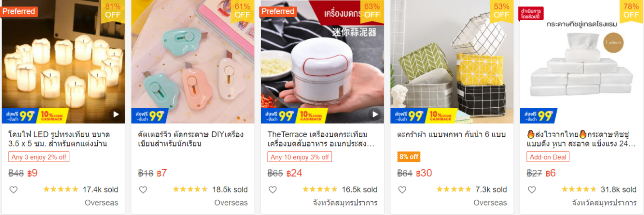The width and height of the screenshot is (644, 215).
Task: Like the LED candle lamp with heart icon
Action: click(x=14, y=190)
